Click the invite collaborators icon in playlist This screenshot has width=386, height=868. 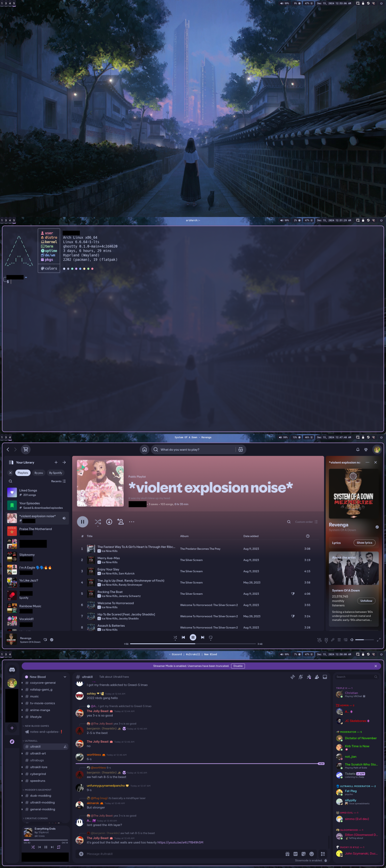pyautogui.click(x=121, y=521)
